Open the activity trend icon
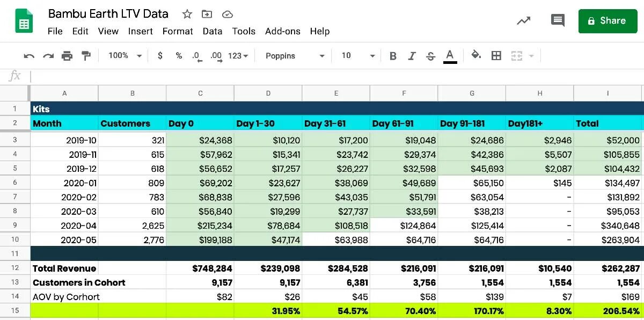Viewport: 644px width, 320px height. tap(523, 21)
